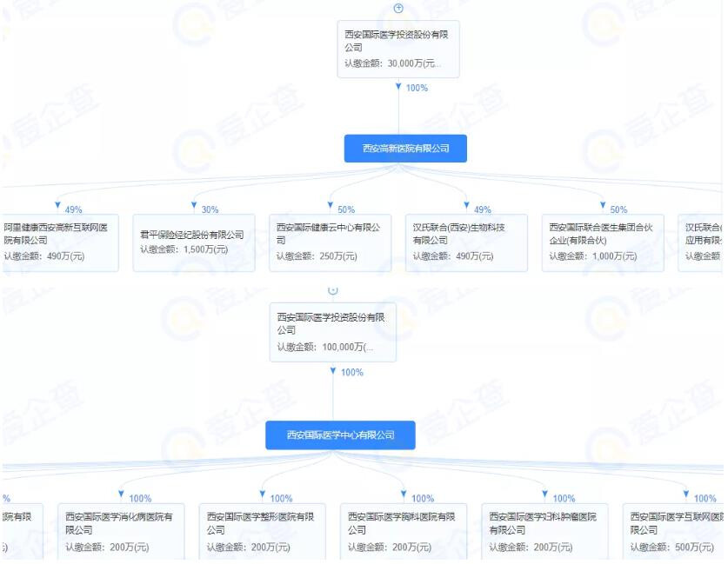The width and height of the screenshot is (728, 564).
Task: Click 认缴金额: 490万(元) in the 阿里健康 card
Action: 44,256
